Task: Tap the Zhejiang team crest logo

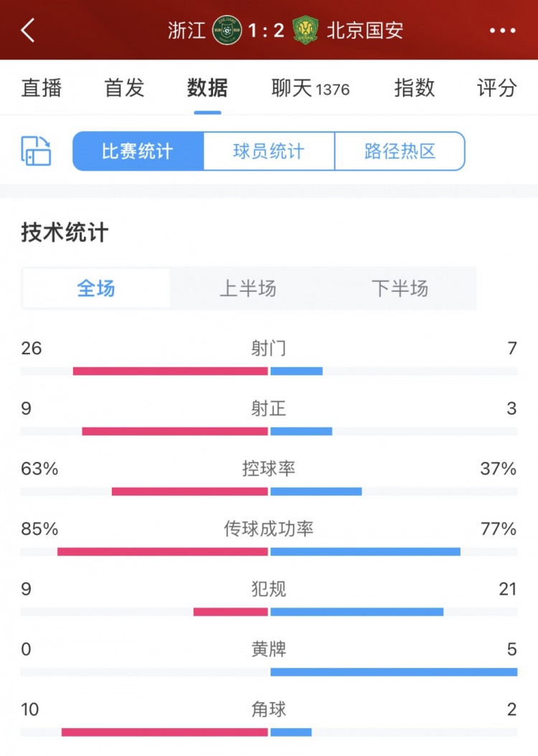Action: click(x=227, y=30)
